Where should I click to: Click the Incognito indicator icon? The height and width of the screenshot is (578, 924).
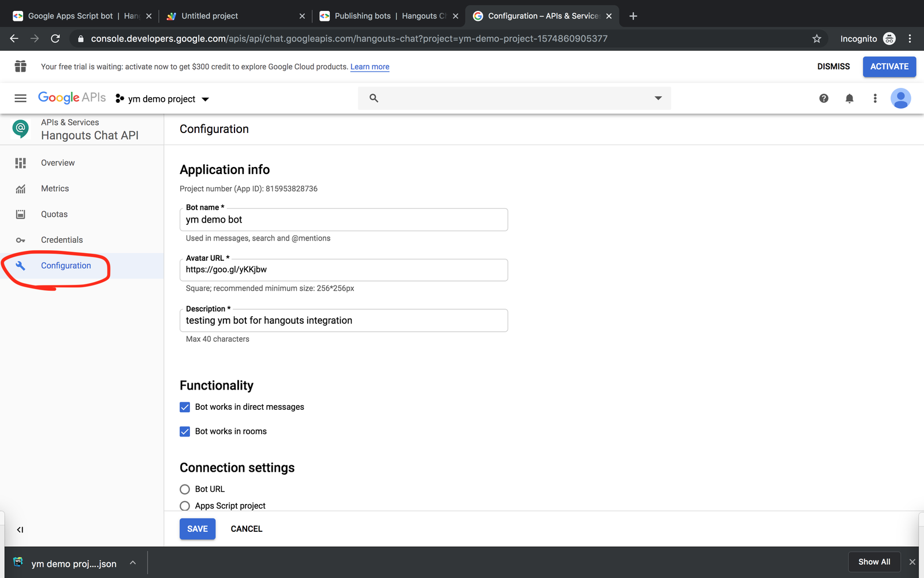[889, 39]
